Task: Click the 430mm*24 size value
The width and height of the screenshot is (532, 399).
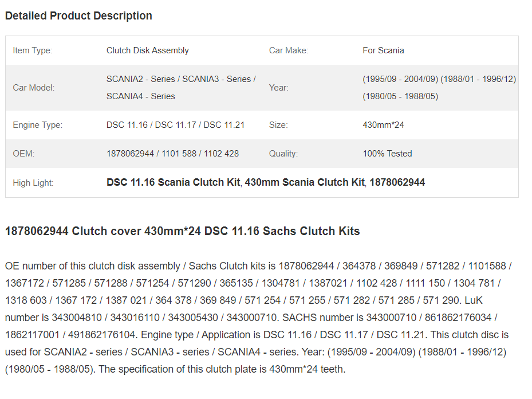Action: point(383,125)
